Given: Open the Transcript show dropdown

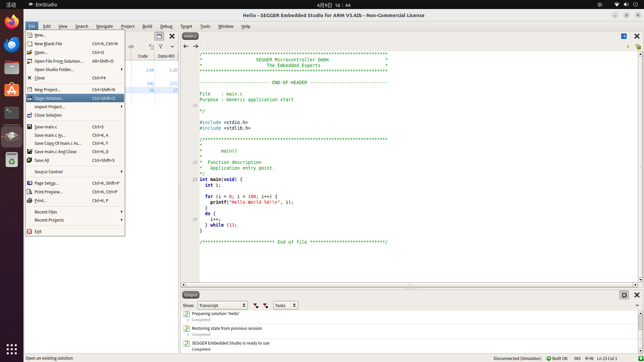Looking at the screenshot, I should (x=222, y=305).
